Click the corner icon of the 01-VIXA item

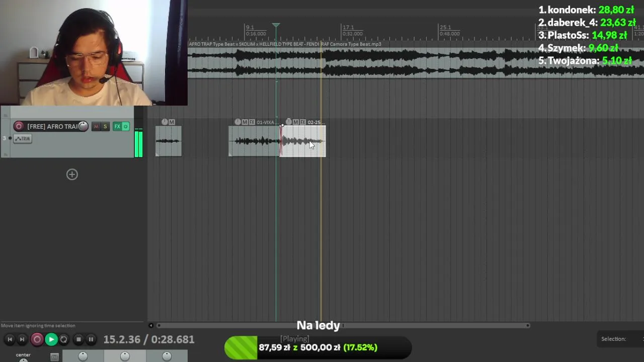[x=231, y=154]
